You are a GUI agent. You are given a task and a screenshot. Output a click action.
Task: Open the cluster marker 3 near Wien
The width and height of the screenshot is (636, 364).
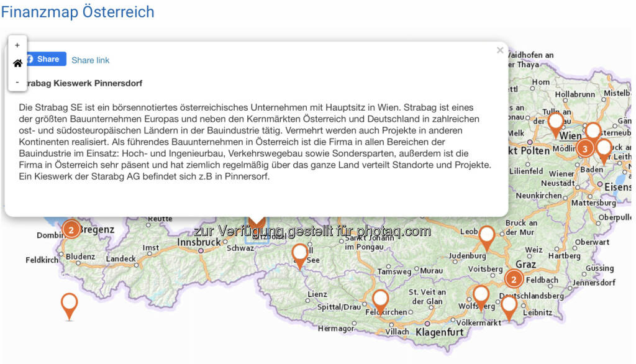click(584, 149)
